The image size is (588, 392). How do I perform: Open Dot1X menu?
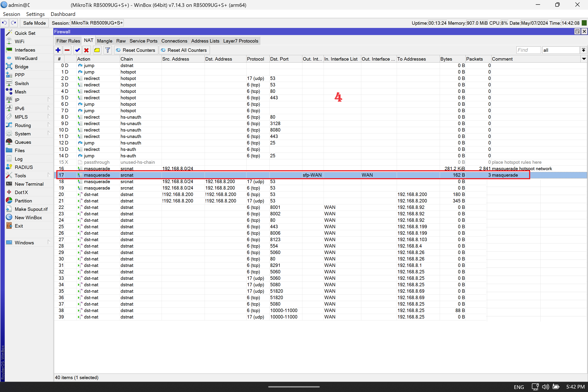click(21, 192)
